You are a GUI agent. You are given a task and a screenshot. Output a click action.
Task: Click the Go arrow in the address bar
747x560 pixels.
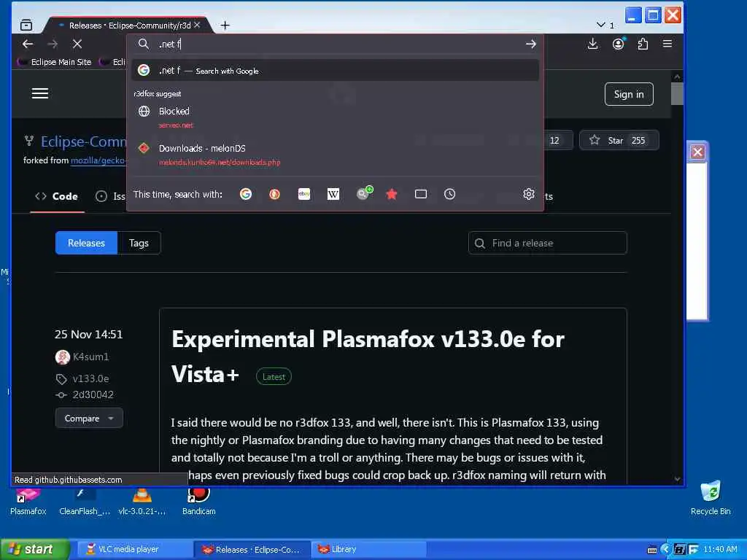click(x=531, y=44)
